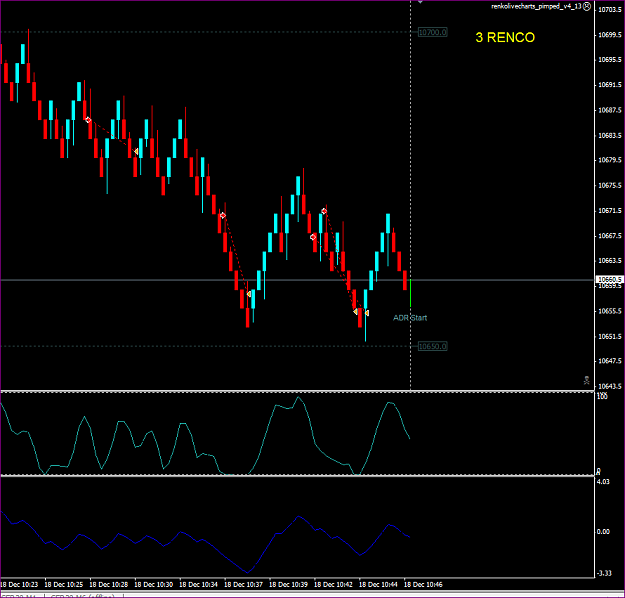Image resolution: width=625 pixels, height=598 pixels.
Task: Click the 10683.5 price scale value
Action: 610,136
